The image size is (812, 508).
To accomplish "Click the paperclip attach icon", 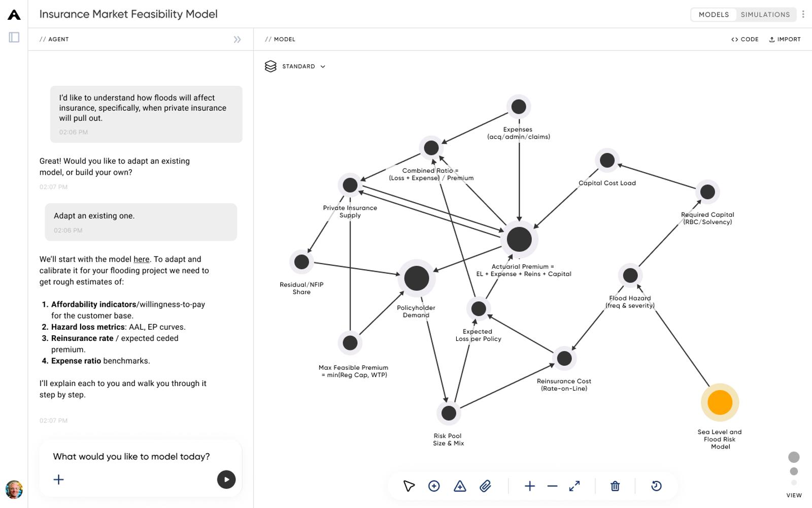I will pyautogui.click(x=485, y=486).
